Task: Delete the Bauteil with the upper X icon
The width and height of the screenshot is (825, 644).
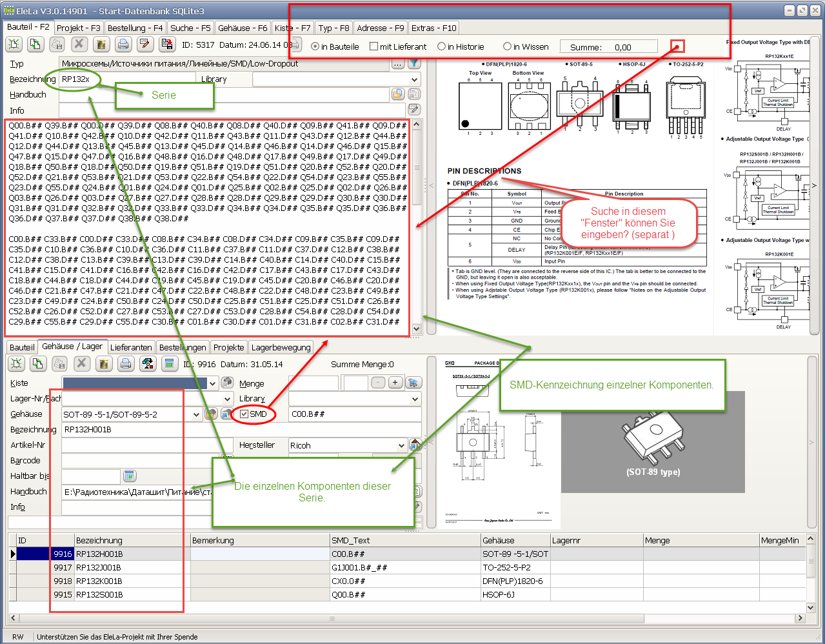Action: click(x=79, y=44)
